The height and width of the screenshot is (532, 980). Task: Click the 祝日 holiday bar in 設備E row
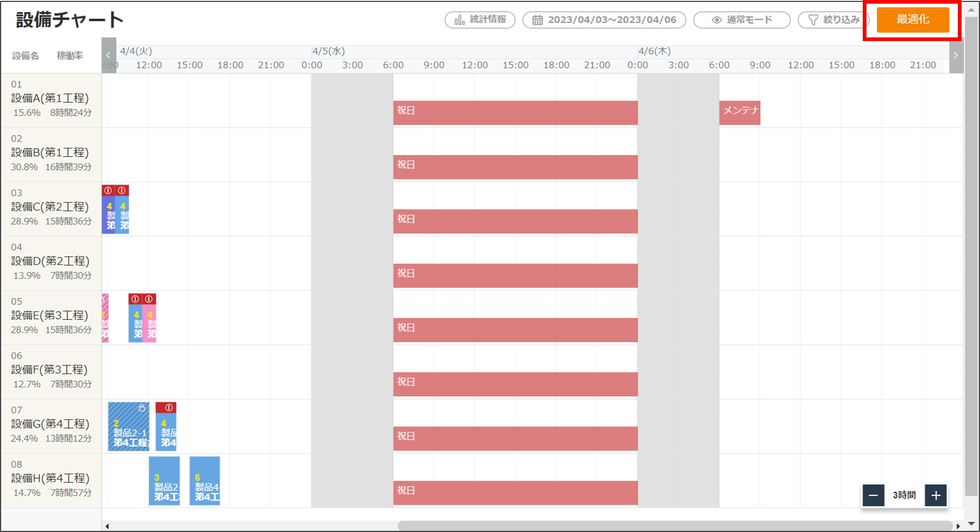[x=516, y=330]
